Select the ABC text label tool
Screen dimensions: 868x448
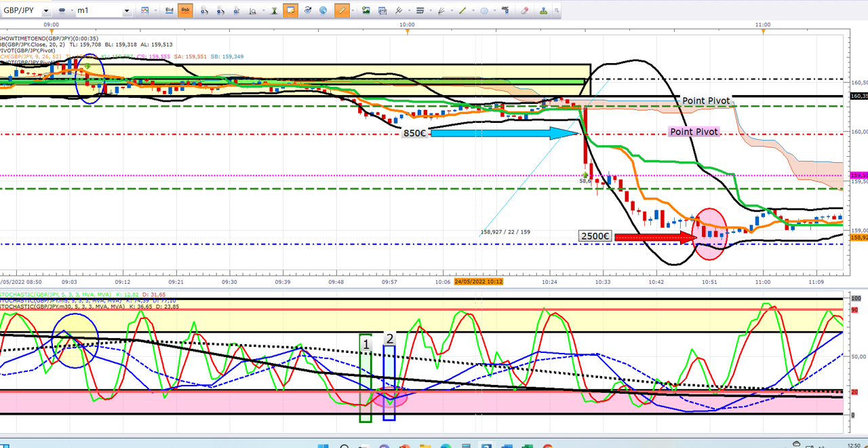506,11
